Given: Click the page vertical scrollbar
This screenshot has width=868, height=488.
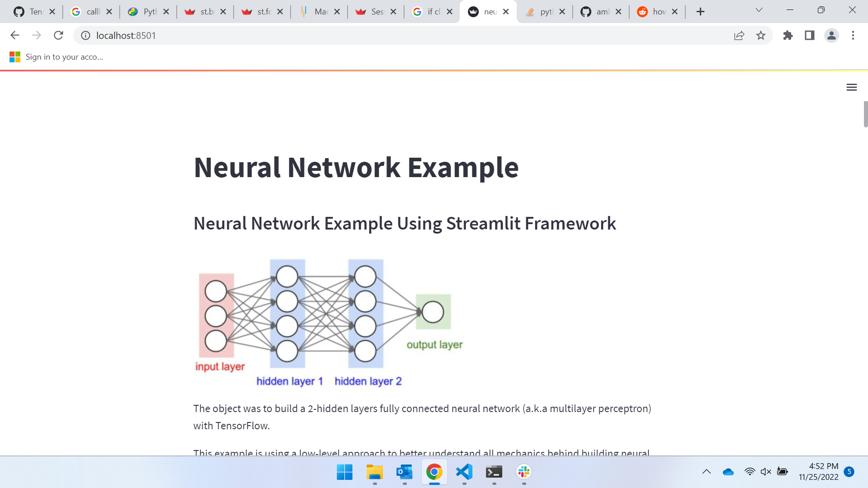Looking at the screenshot, I should tap(865, 114).
